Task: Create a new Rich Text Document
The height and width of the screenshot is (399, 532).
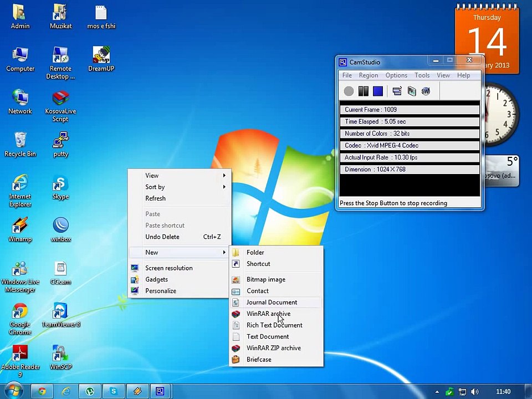Action: tap(276, 325)
